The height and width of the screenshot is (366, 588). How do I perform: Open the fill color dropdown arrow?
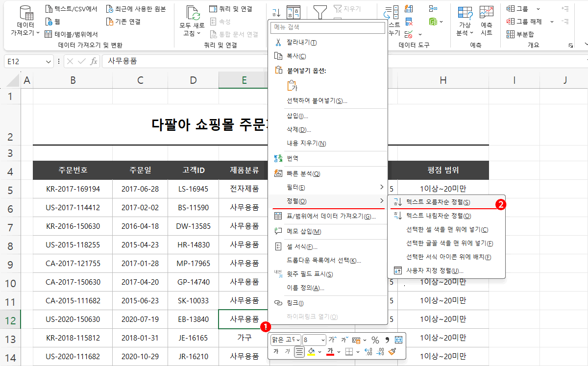click(x=319, y=352)
